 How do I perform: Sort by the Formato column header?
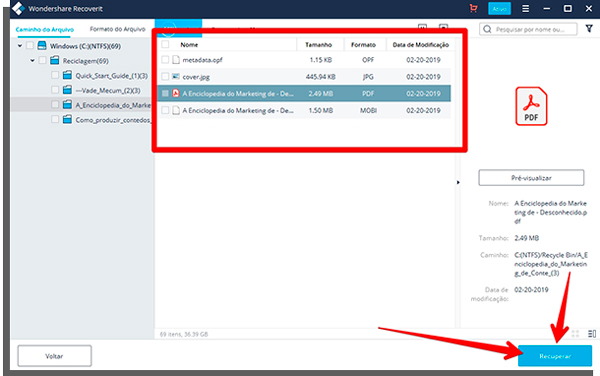coord(363,45)
